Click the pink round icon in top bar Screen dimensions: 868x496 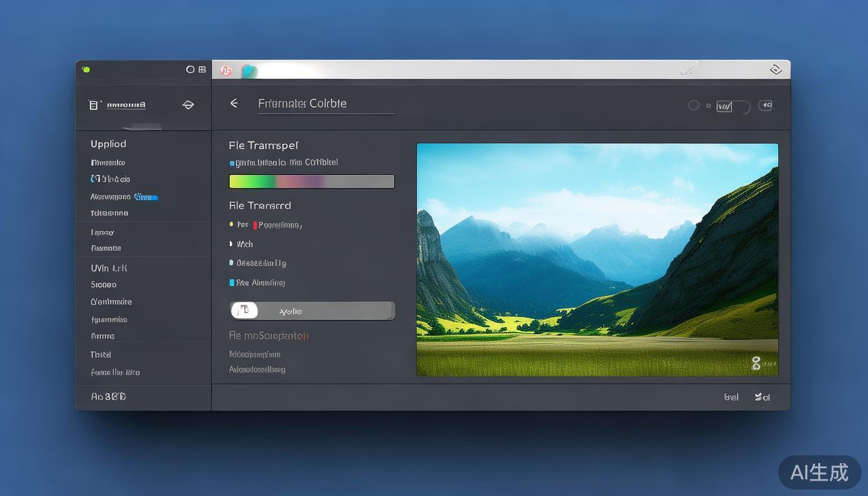[226, 70]
